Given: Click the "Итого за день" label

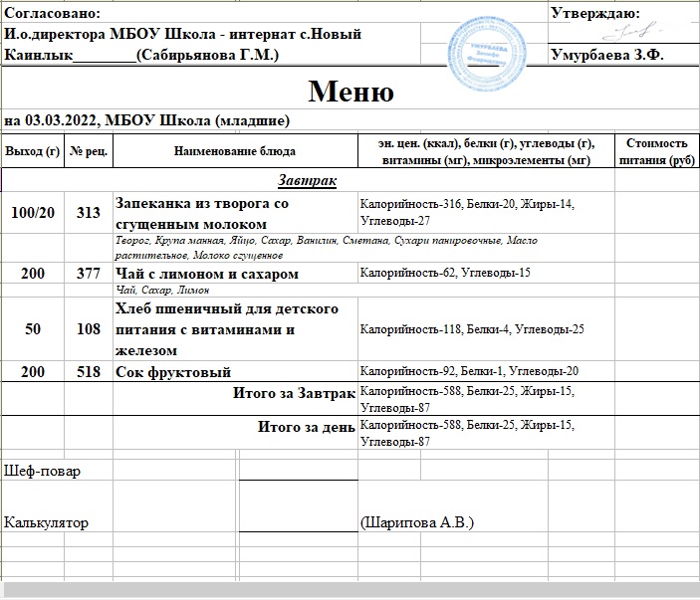Looking at the screenshot, I should (x=306, y=428).
